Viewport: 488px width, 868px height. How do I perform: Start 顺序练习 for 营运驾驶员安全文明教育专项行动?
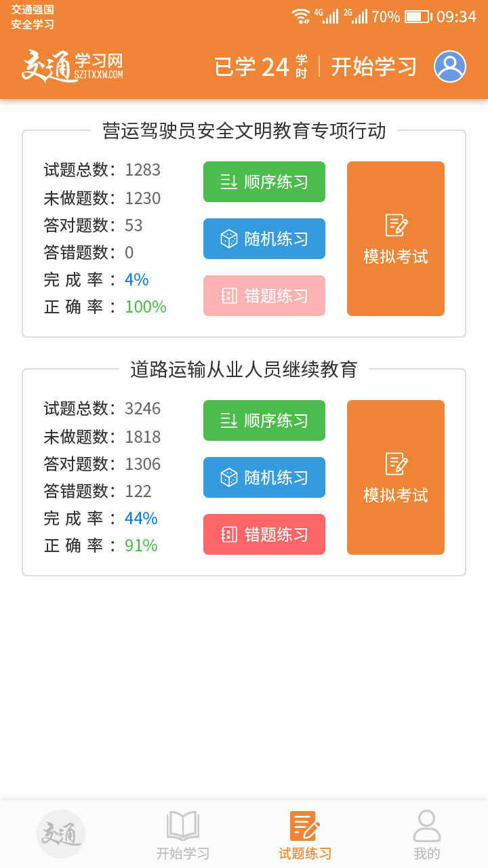[264, 182]
